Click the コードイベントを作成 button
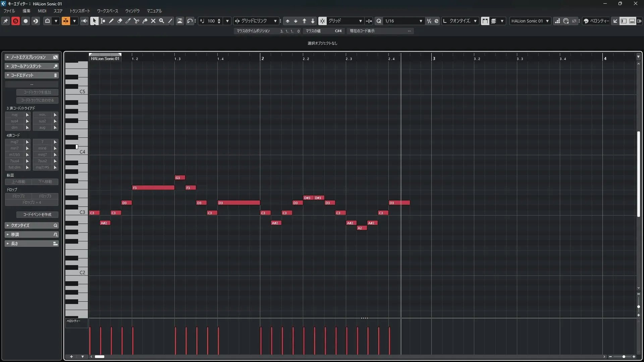 pos(37,215)
